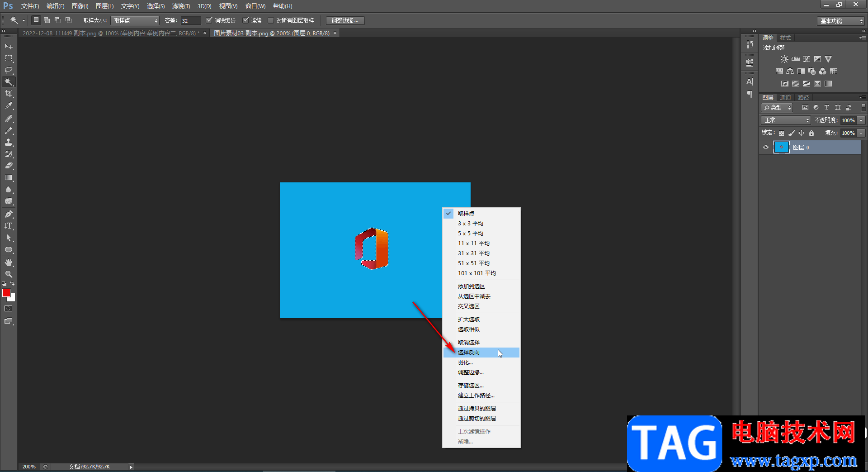868x472 pixels.
Task: Change the screen mode
Action: (x=9, y=321)
